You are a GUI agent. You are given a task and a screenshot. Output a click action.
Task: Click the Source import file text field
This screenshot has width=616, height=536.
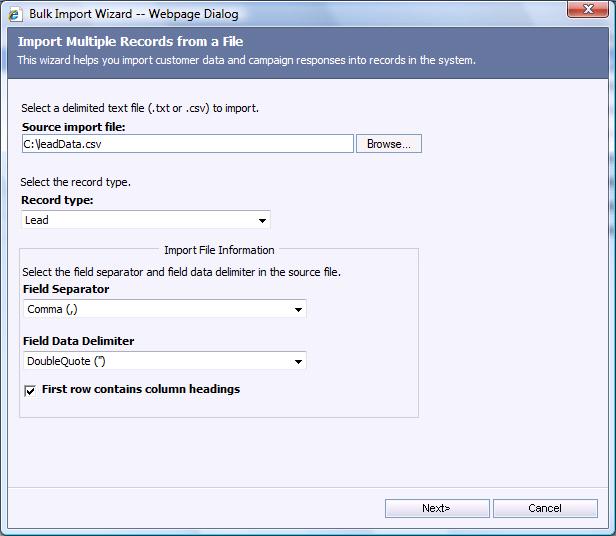[x=187, y=144]
